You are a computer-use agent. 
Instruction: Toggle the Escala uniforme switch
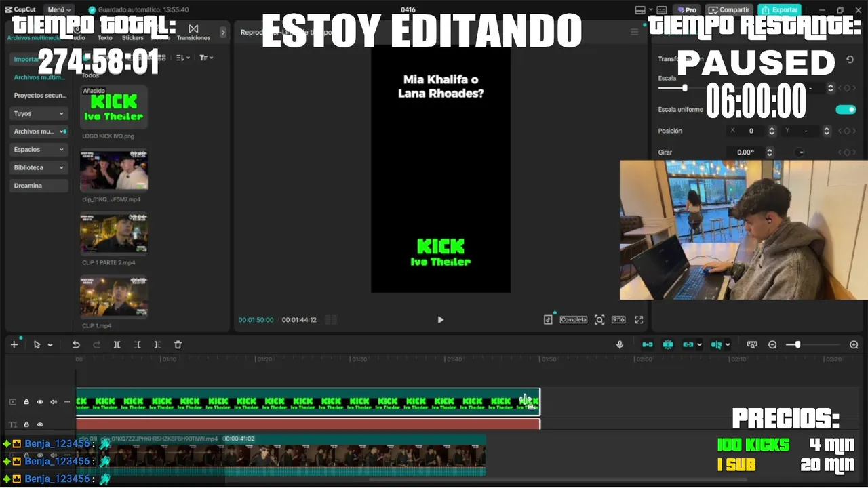(846, 109)
